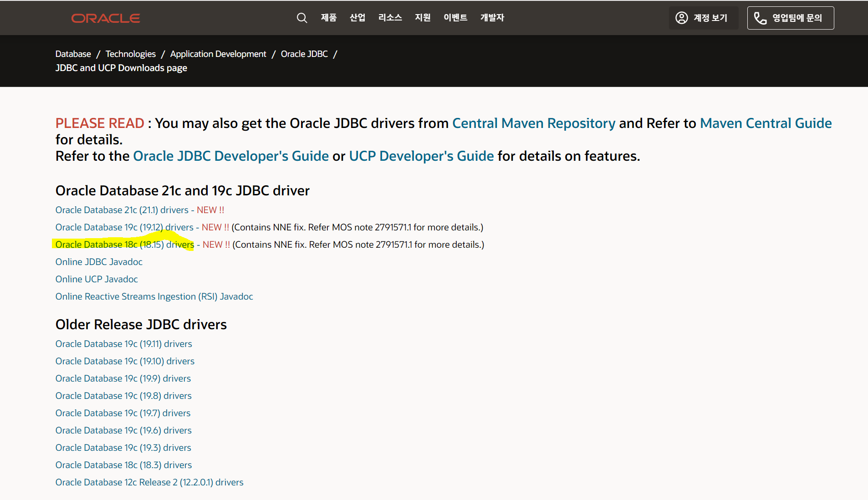Viewport: 868px width, 500px height.
Task: Open Oracle Database 19c (19.10) drivers
Action: pyautogui.click(x=125, y=361)
